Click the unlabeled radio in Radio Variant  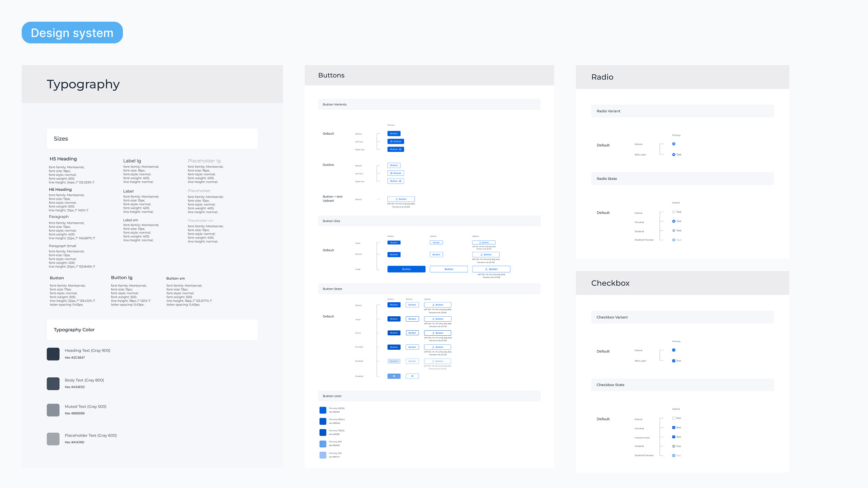point(674,144)
